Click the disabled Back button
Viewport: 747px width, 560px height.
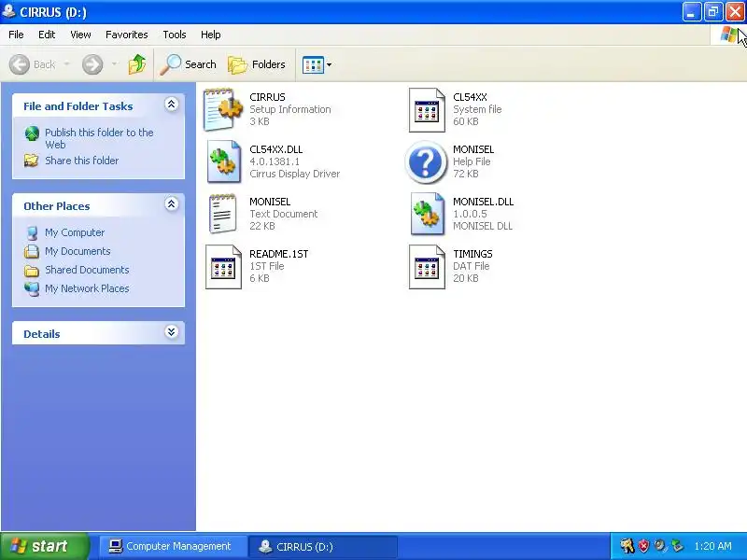click(x=33, y=64)
